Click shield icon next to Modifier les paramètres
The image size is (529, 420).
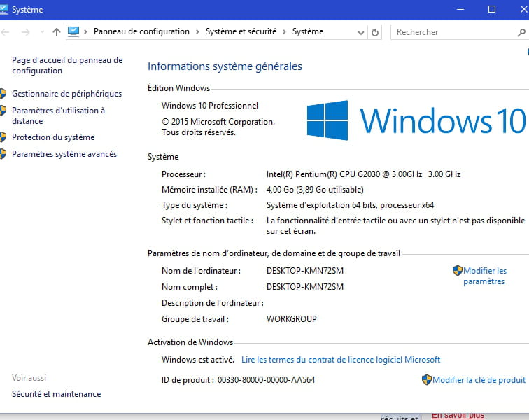click(x=457, y=270)
